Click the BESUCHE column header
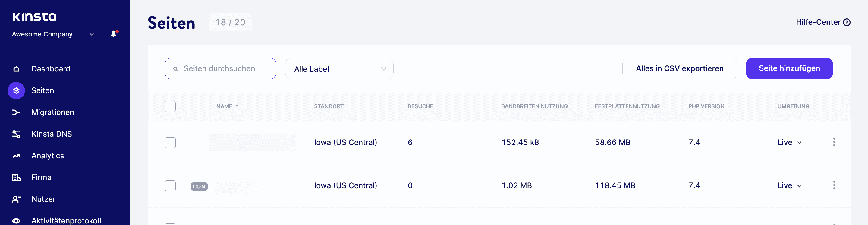This screenshot has height=225, width=868. point(420,106)
